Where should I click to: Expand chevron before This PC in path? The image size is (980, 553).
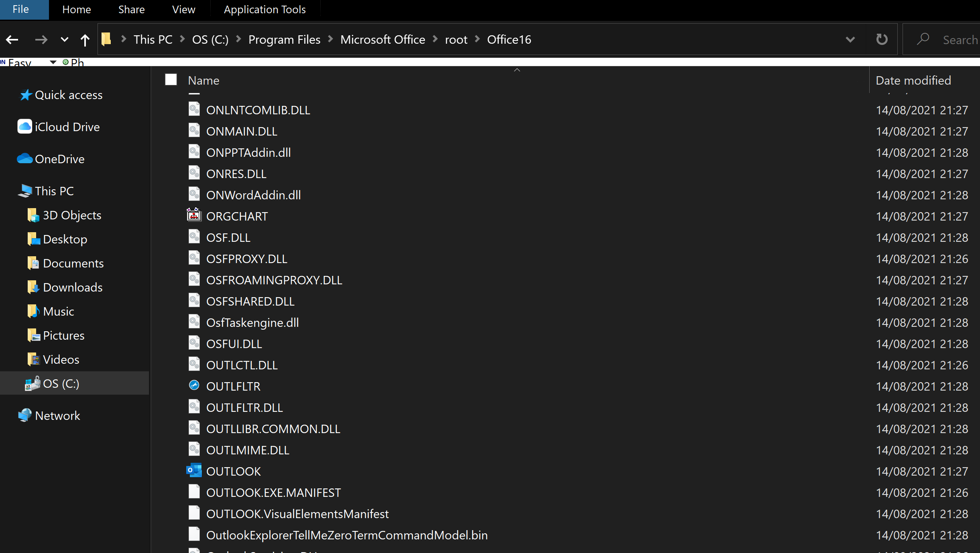pyautogui.click(x=124, y=39)
